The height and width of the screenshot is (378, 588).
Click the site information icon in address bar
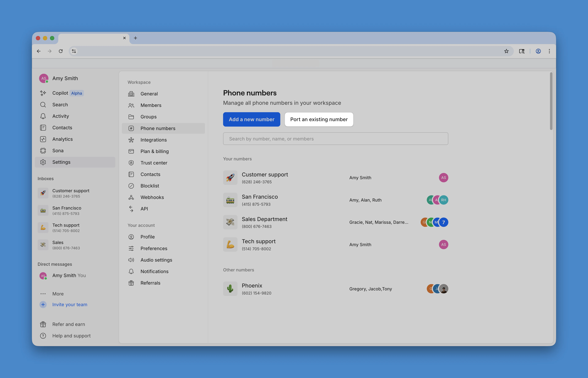click(x=74, y=51)
